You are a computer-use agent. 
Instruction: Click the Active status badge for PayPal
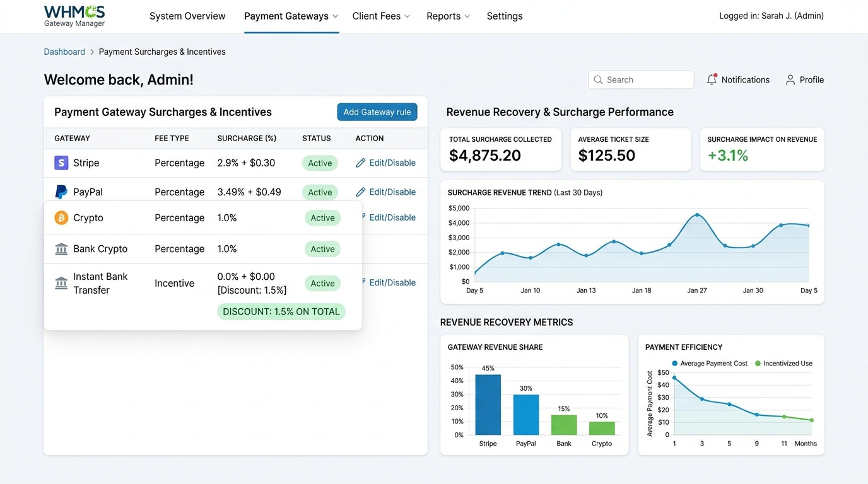[x=320, y=192]
